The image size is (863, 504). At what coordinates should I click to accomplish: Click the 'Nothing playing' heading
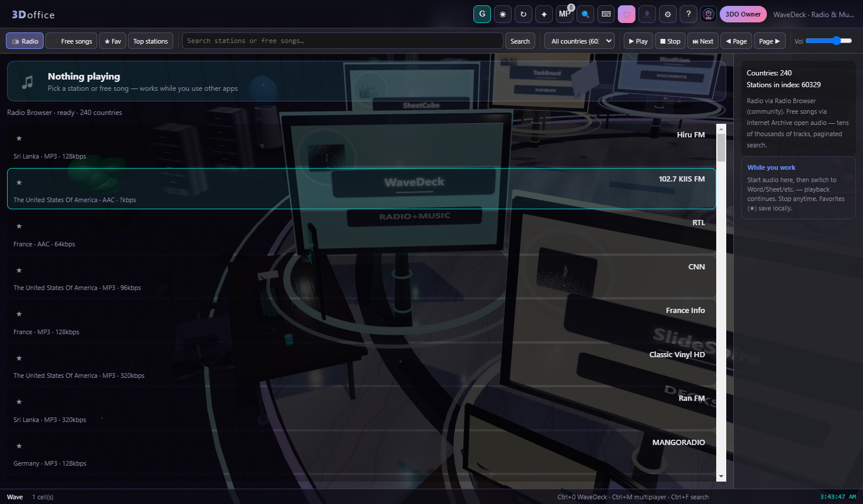tap(84, 77)
